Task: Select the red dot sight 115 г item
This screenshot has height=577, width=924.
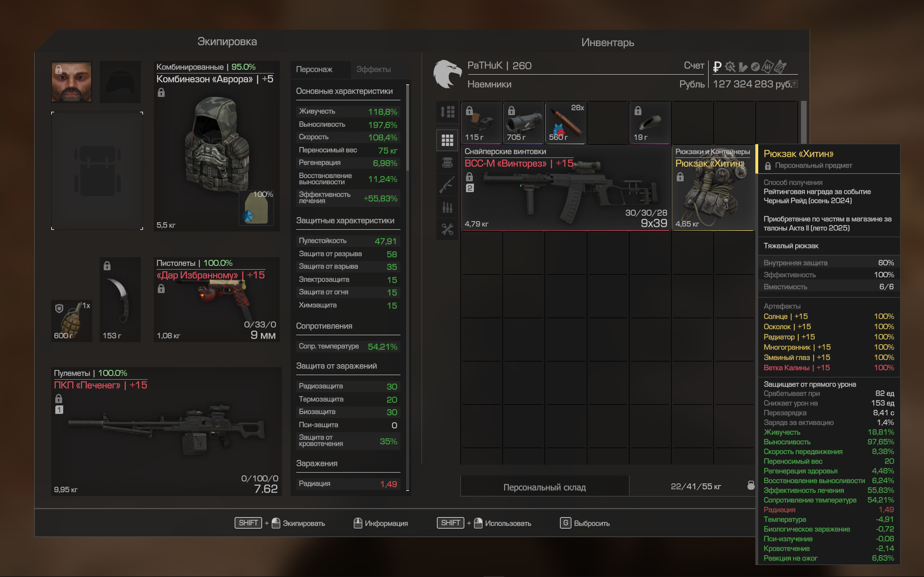Action: [482, 123]
